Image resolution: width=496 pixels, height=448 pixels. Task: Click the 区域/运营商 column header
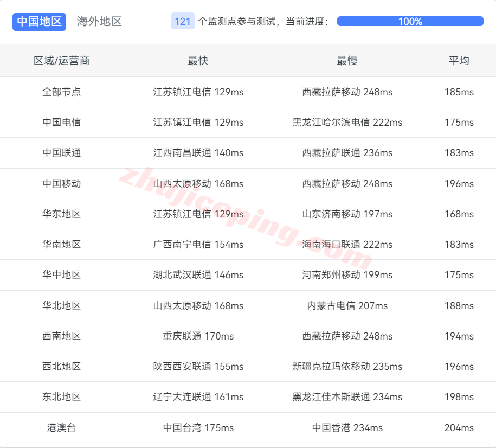(62, 61)
